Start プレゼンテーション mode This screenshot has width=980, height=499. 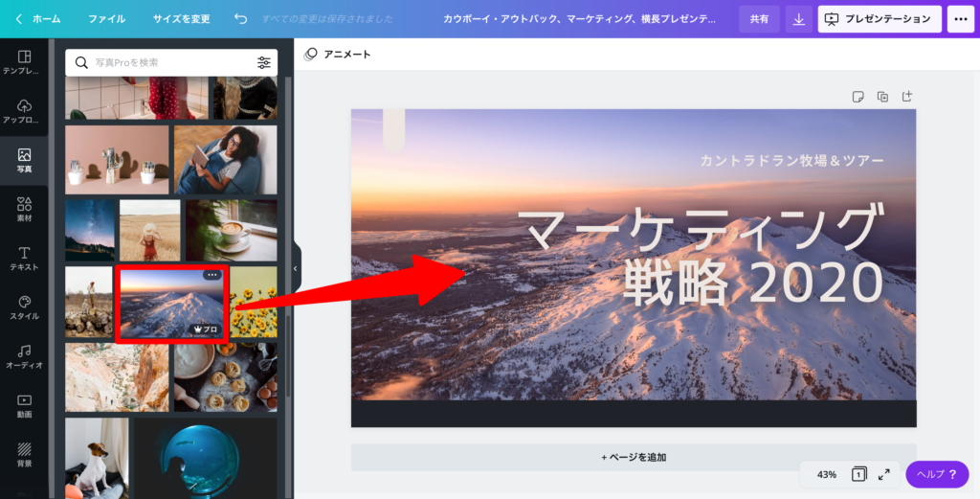point(880,19)
